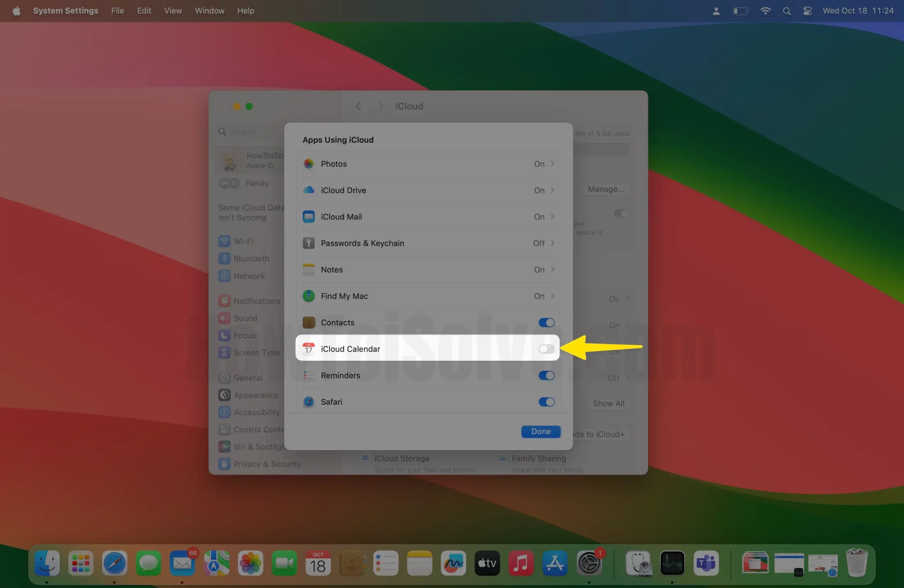Open Maps from the Dock
Screen dimensions: 904x588
click(216, 563)
